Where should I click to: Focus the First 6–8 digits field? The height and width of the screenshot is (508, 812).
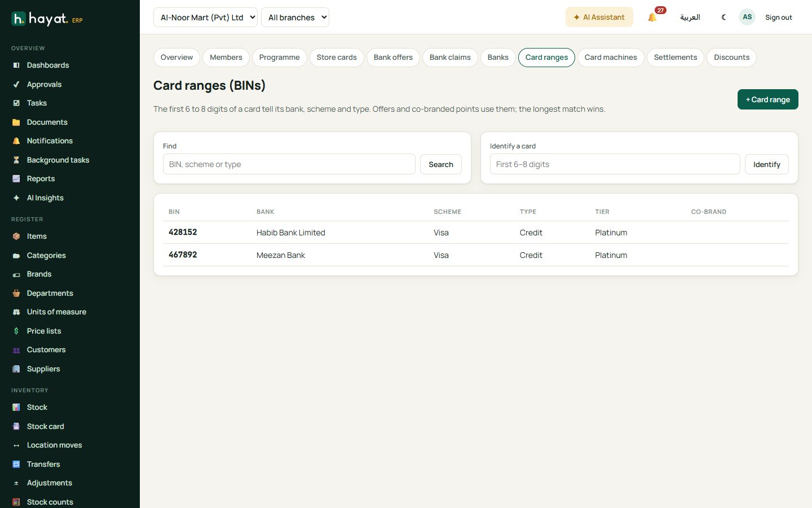(615, 164)
